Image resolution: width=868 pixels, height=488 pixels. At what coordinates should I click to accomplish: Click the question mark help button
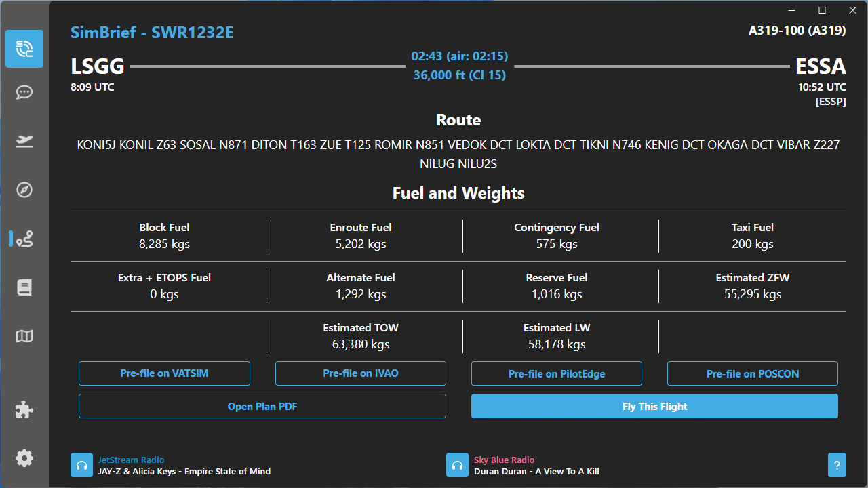click(x=837, y=466)
